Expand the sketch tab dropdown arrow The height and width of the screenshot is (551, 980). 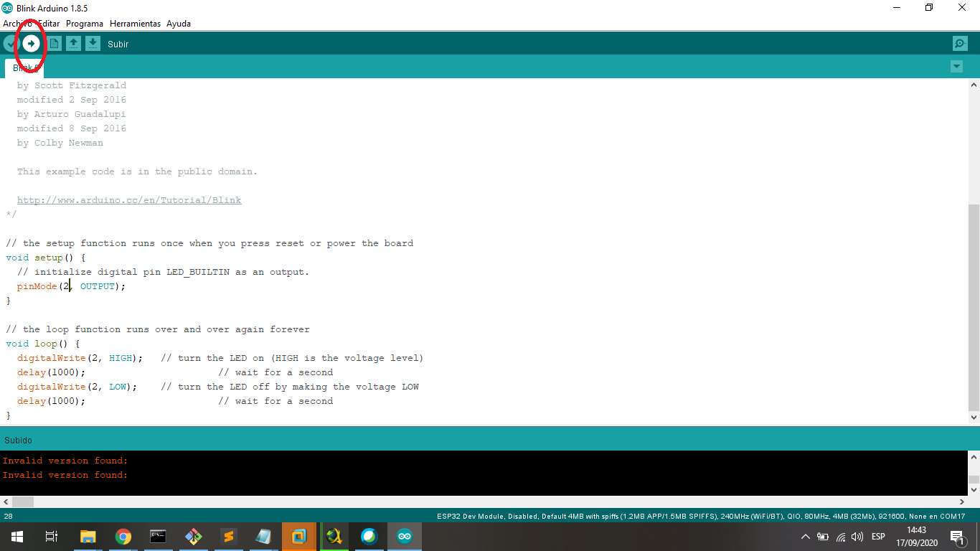click(x=956, y=67)
